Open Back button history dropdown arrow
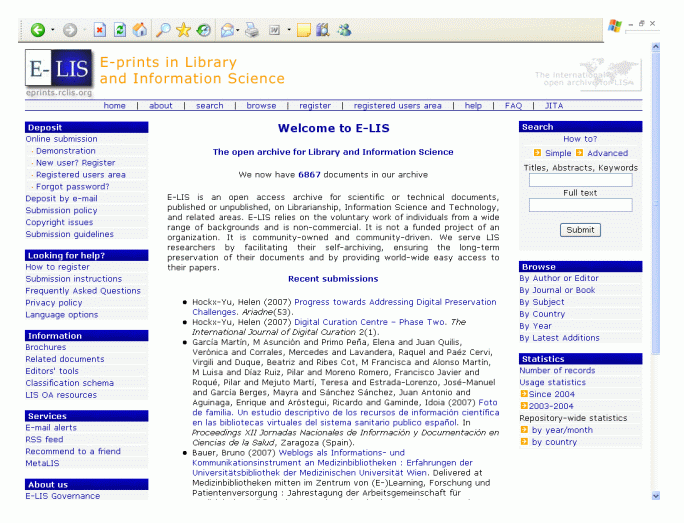This screenshot has height=523, width=684. coord(52,30)
